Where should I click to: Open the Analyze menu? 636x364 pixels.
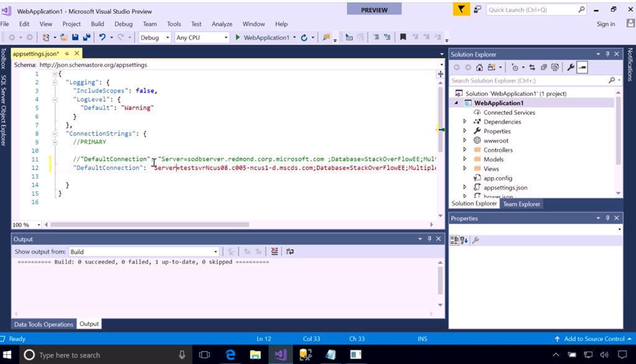222,24
